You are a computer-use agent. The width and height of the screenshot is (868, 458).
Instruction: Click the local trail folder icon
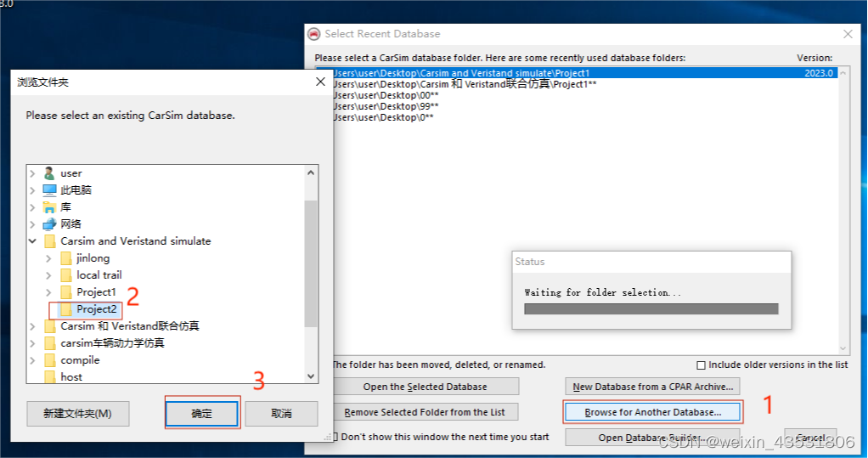click(x=66, y=275)
